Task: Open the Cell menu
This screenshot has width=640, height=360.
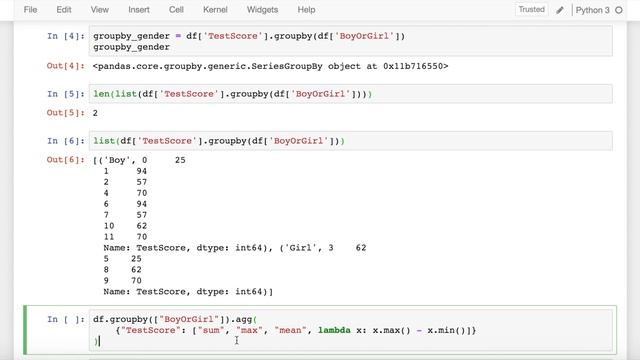Action: click(176, 10)
